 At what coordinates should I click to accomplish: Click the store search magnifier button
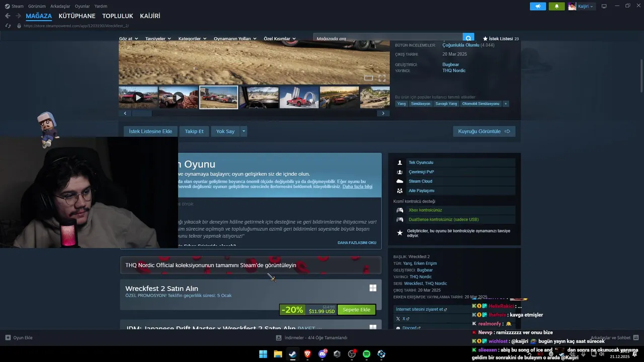pos(468,38)
